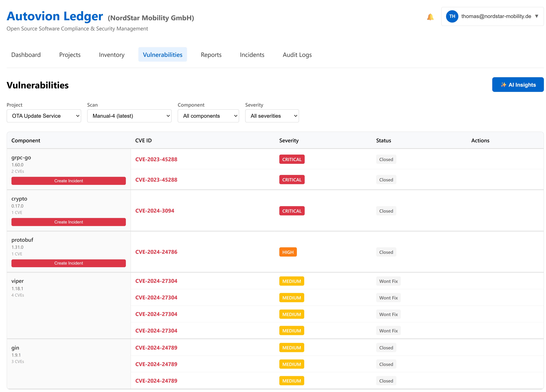546x392 pixels.
Task: Navigate to Audit Logs
Action: click(x=297, y=55)
